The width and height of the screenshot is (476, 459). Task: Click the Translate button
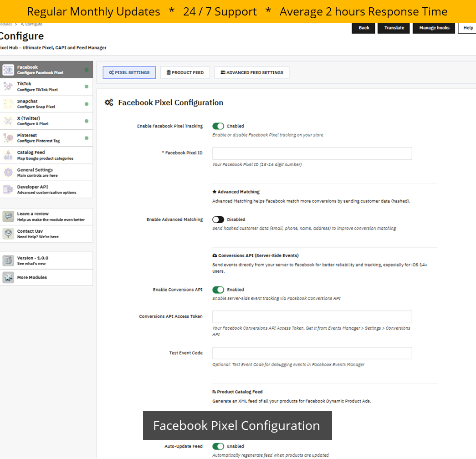(394, 28)
